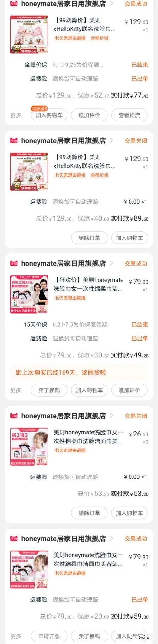Open the 15天价保 row in the third order
The image size is (158, 644).
click(x=86, y=324)
